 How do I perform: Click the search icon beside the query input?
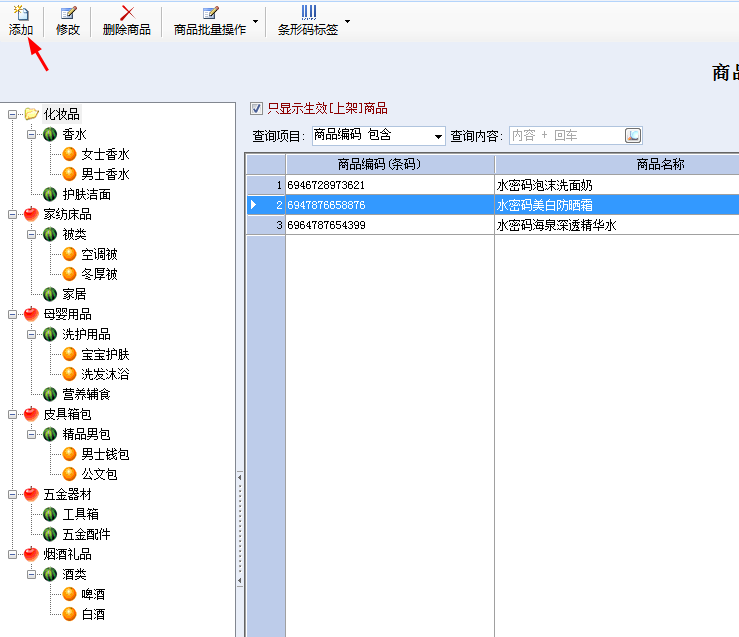(x=633, y=135)
